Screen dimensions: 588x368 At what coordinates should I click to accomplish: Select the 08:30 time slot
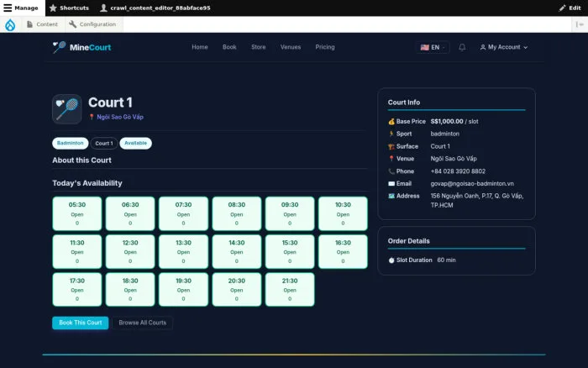237,213
